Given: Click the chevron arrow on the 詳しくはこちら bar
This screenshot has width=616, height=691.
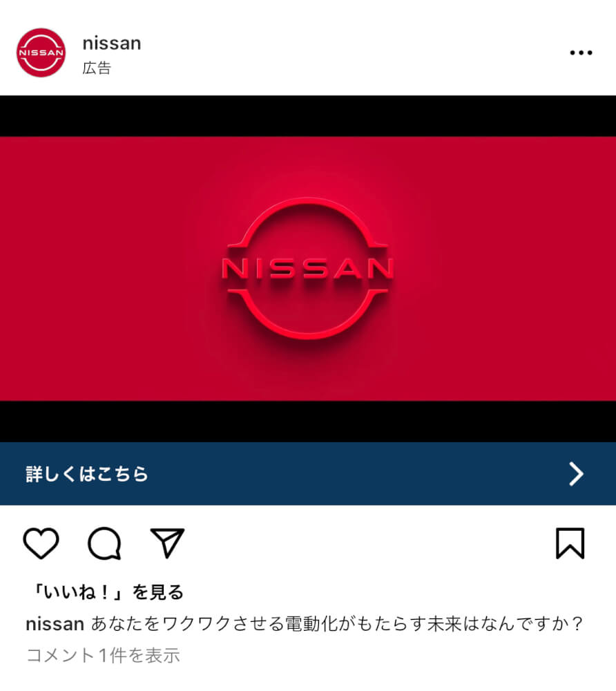Looking at the screenshot, I should click(576, 474).
